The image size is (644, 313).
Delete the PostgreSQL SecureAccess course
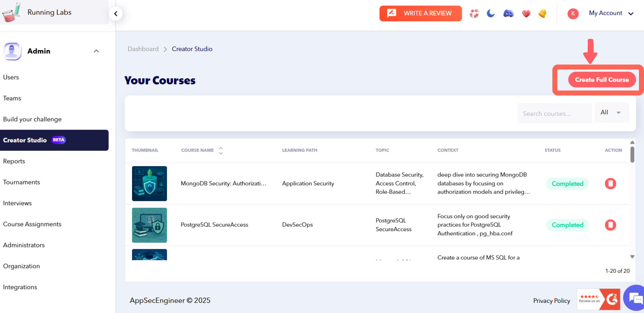coord(610,225)
